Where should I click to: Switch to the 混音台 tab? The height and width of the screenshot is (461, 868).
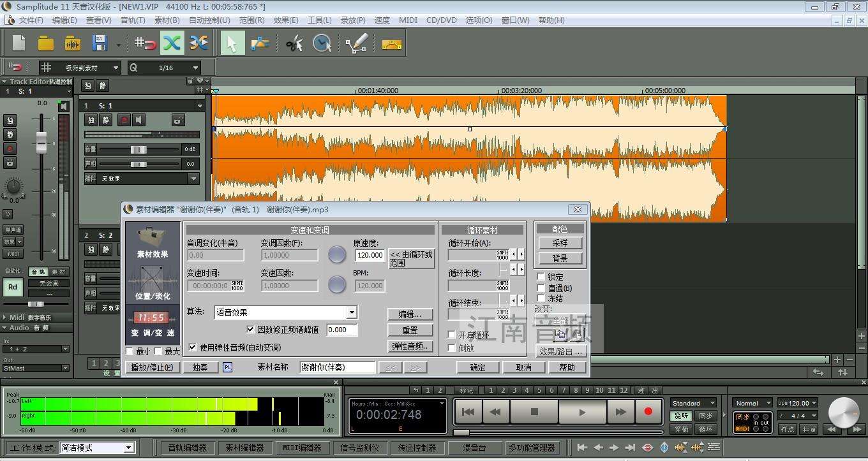pos(474,448)
